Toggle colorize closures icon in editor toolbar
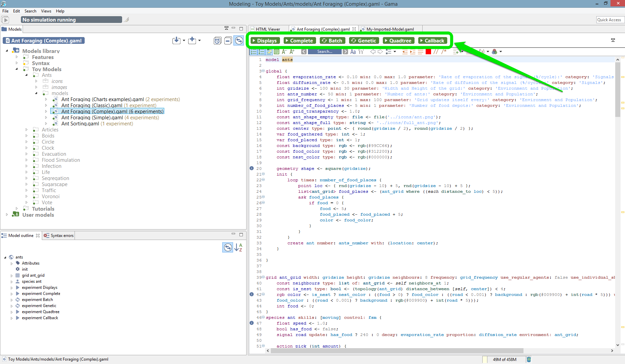The image size is (625, 364). pyautogui.click(x=277, y=52)
